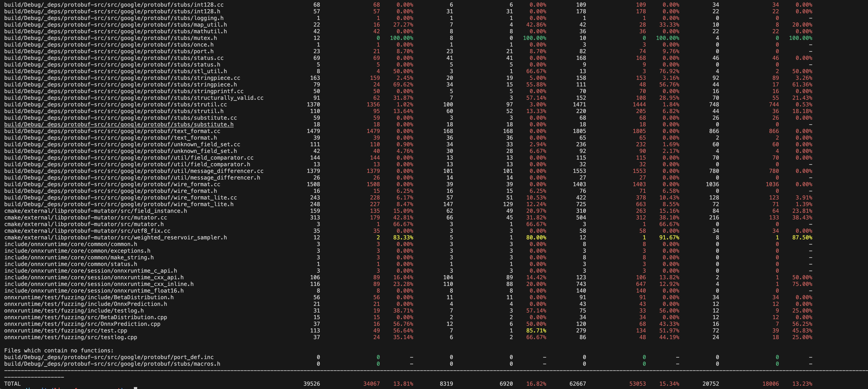Select the util/field_comparator.cc file path
The height and width of the screenshot is (389, 868).
(129, 158)
